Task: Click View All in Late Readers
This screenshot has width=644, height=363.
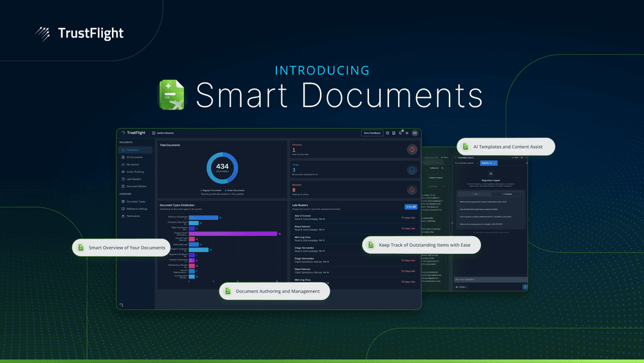Action: pyautogui.click(x=410, y=207)
